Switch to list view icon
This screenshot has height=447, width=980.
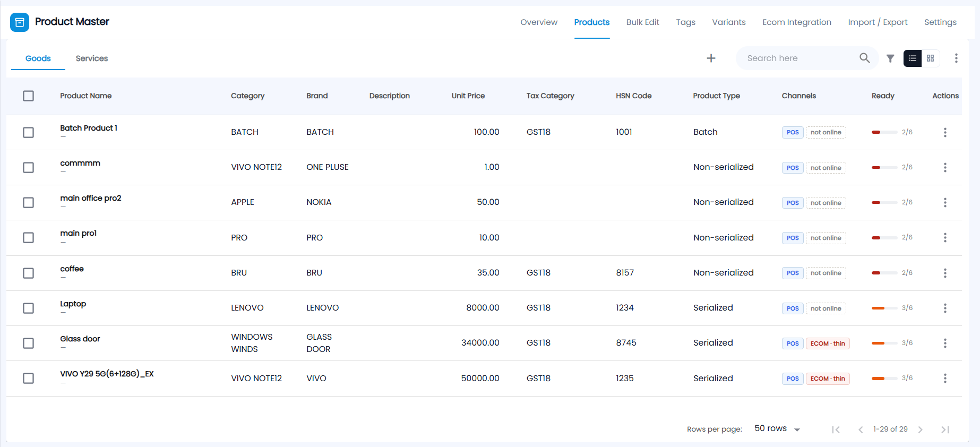pyautogui.click(x=913, y=58)
